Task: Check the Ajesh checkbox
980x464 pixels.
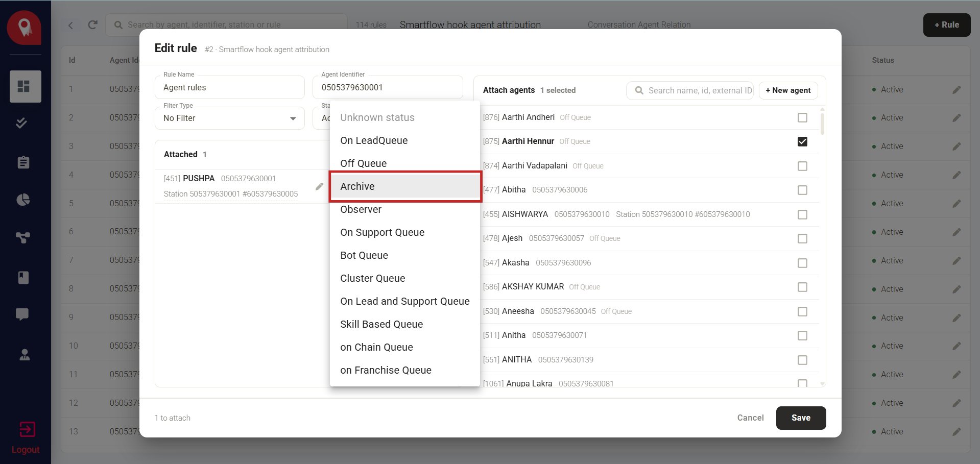Action: 802,238
